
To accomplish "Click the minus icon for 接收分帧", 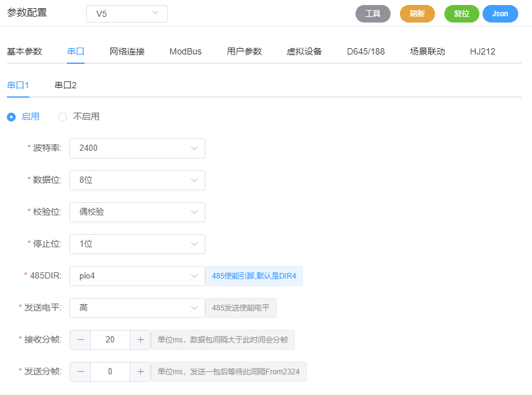I will point(80,340).
